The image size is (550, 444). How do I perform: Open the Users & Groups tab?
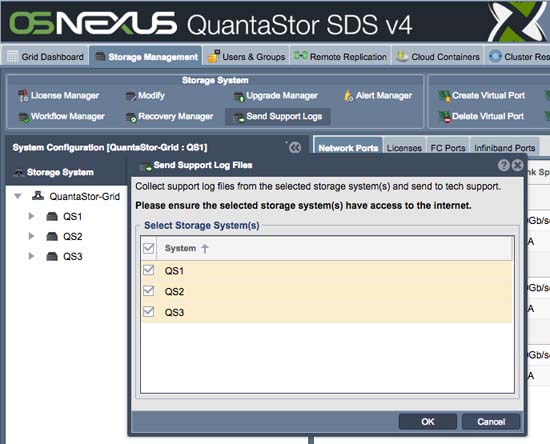(x=247, y=56)
